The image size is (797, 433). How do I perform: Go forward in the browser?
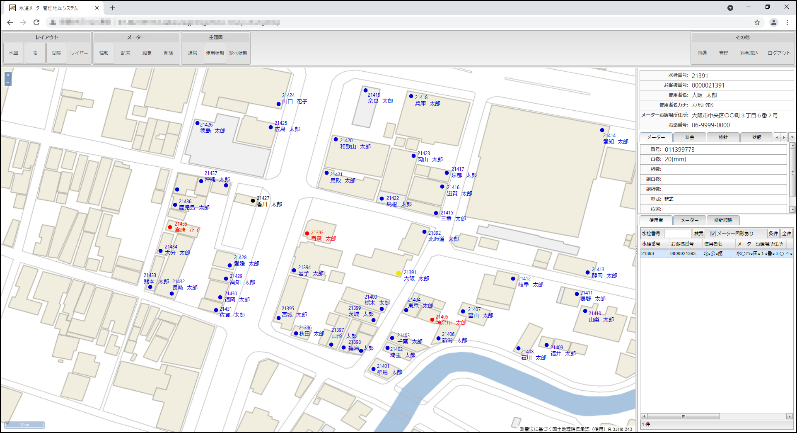23,22
